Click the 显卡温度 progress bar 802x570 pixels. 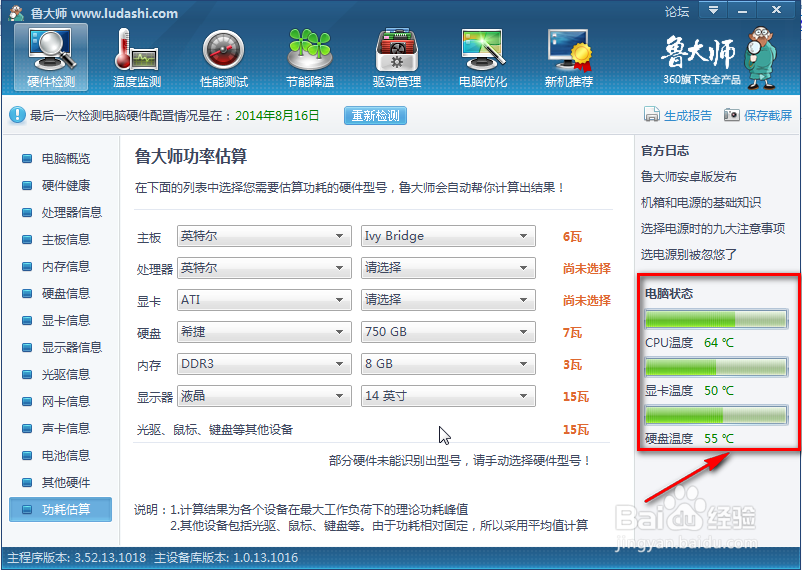tap(716, 367)
